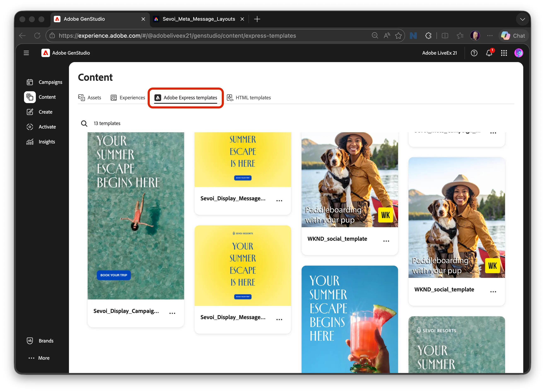
Task: Click the Adobe LiveEx 21 organization name
Action: pos(440,53)
